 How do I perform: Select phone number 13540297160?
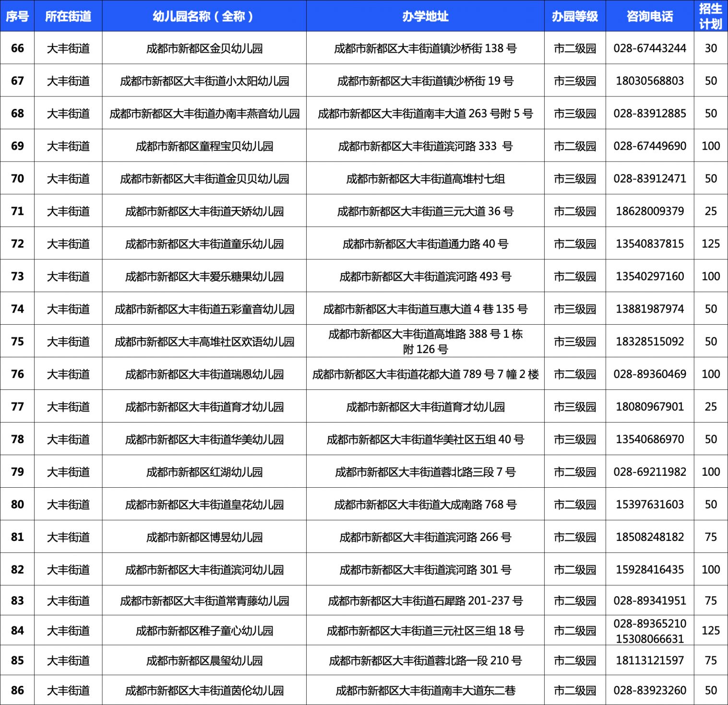click(x=650, y=277)
